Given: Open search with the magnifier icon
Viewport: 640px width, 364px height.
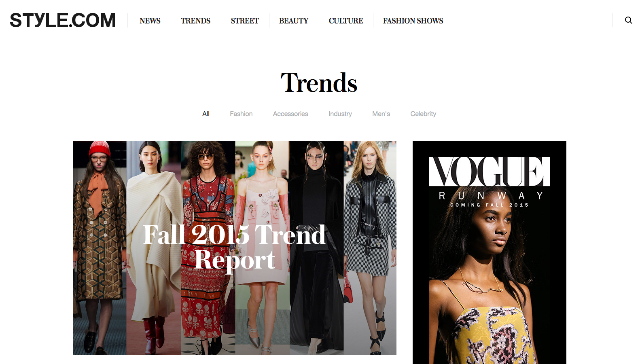Looking at the screenshot, I should click(628, 20).
